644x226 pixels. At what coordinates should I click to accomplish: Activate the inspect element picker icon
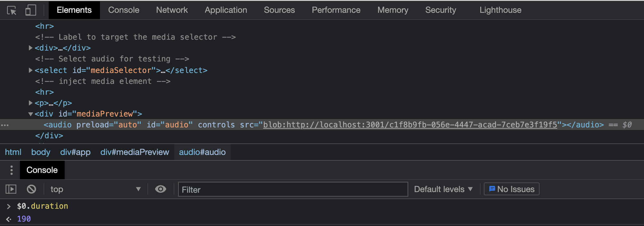(12, 10)
